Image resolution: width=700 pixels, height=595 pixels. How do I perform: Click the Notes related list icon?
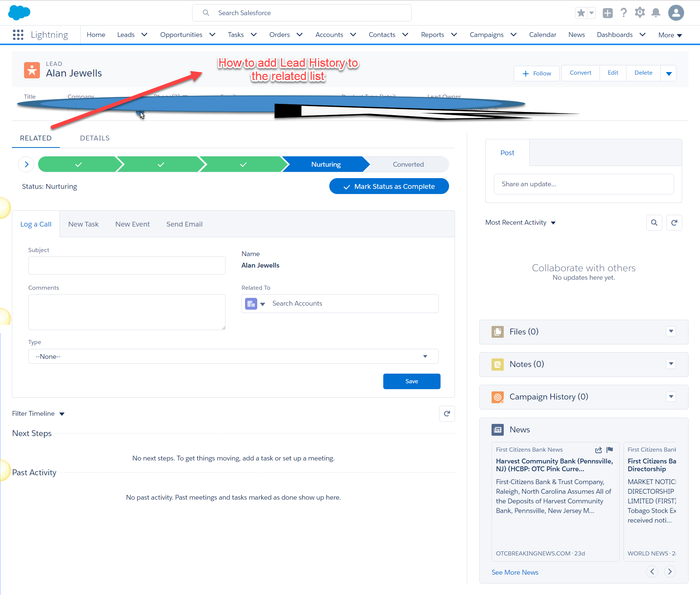click(497, 364)
